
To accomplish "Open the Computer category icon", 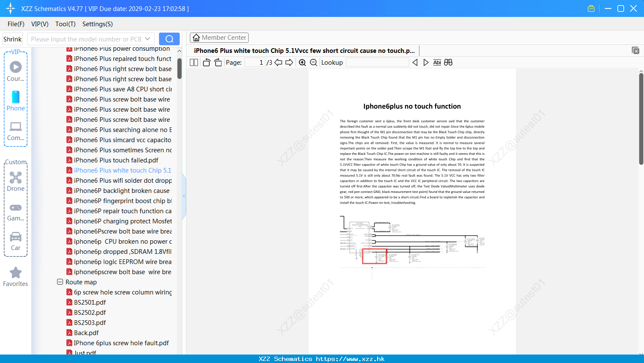I will pos(16,131).
